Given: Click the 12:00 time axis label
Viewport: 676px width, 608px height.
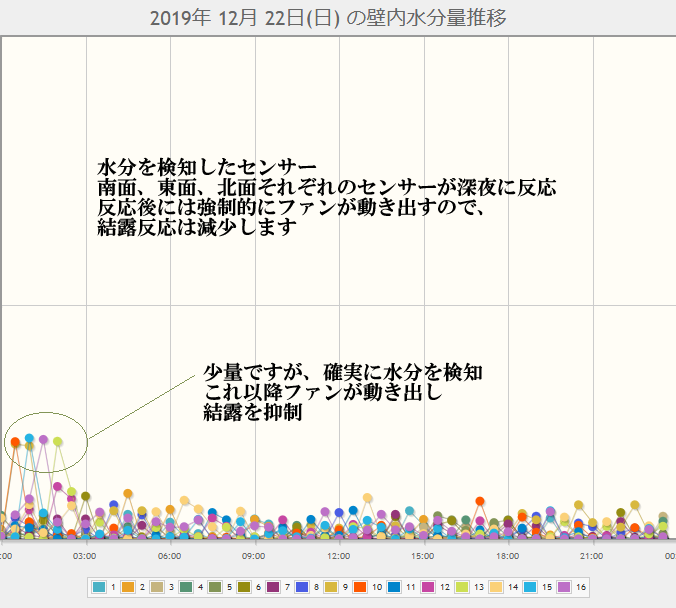Looking at the screenshot, I should click(x=338, y=556).
